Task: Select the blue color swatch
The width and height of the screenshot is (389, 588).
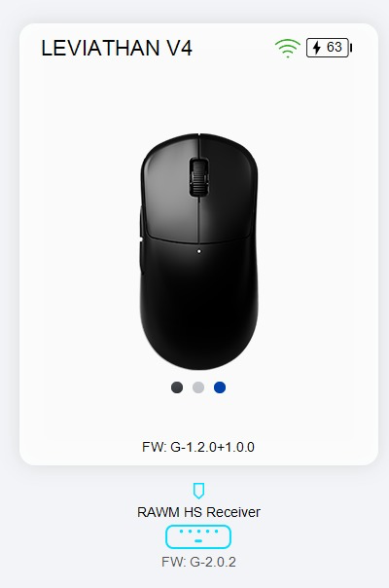Action: tap(220, 387)
